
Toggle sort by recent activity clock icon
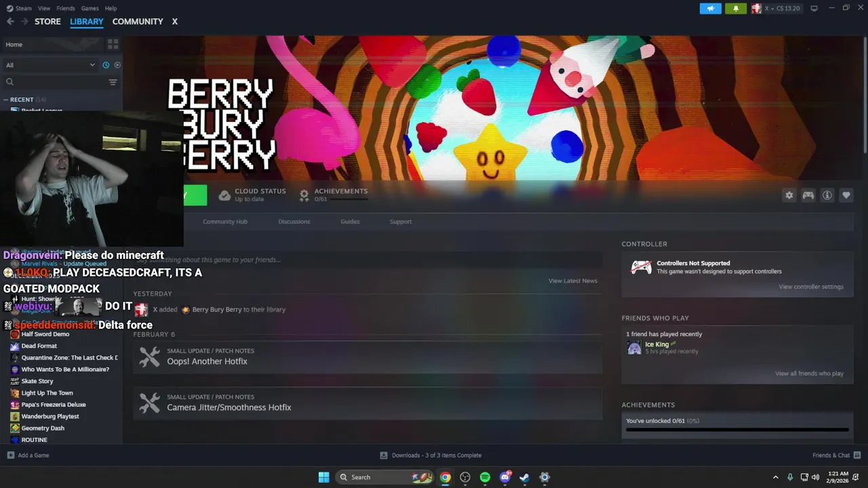click(106, 65)
